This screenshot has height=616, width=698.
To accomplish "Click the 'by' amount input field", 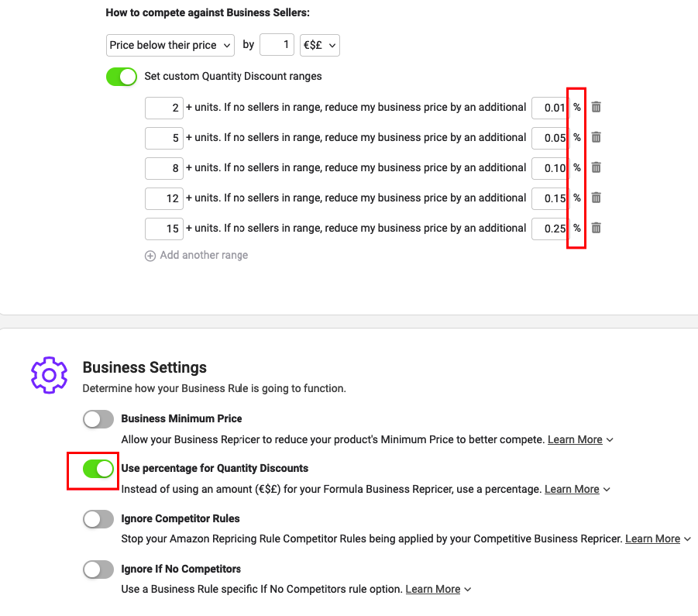I will pyautogui.click(x=277, y=45).
